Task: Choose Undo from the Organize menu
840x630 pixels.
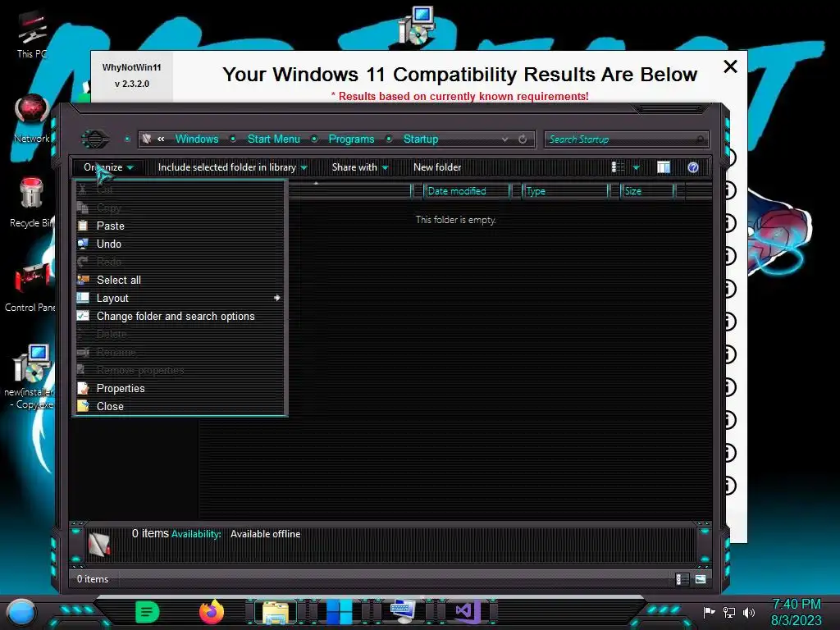Action: pos(180,244)
